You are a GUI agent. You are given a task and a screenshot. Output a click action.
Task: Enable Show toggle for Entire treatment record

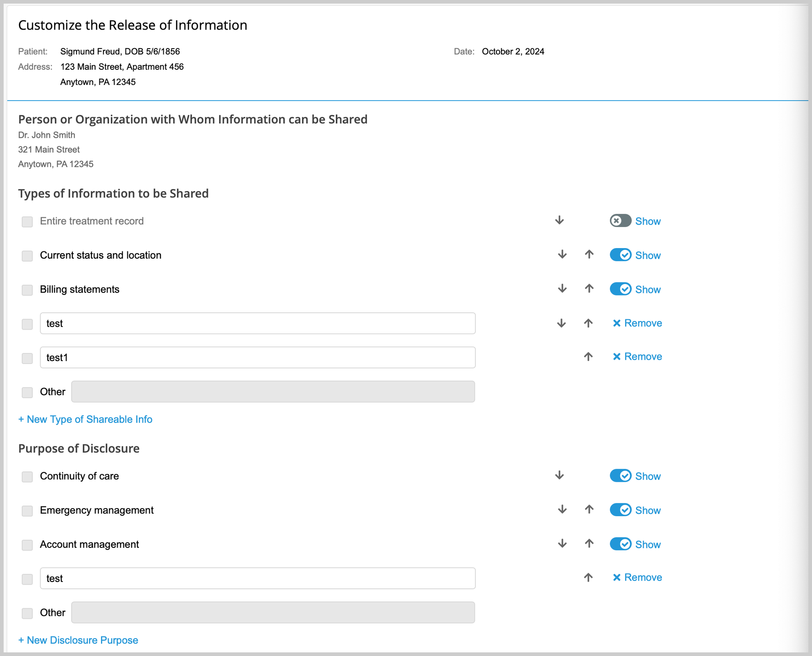tap(620, 221)
